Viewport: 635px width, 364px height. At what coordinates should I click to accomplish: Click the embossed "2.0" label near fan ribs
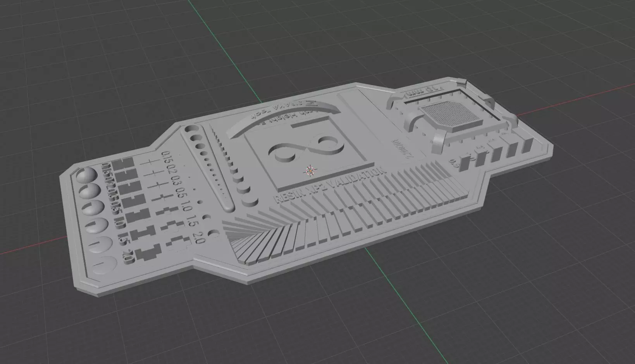click(x=198, y=237)
